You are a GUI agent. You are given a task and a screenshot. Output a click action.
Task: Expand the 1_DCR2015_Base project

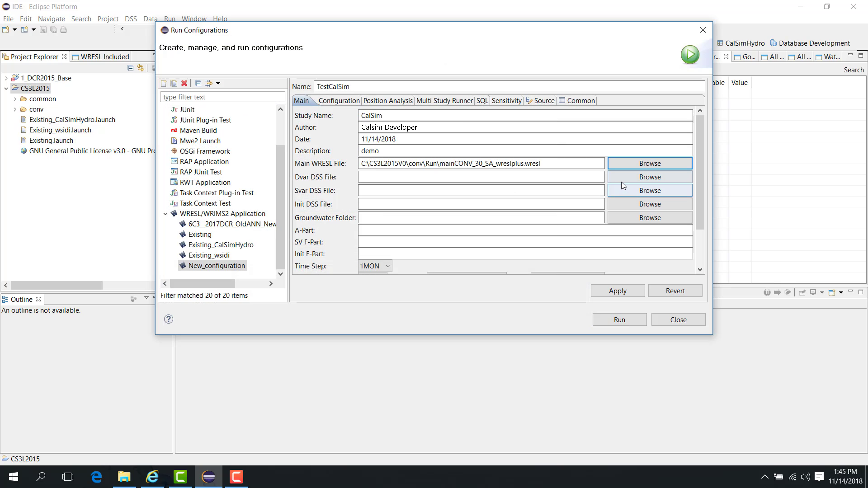click(6, 78)
